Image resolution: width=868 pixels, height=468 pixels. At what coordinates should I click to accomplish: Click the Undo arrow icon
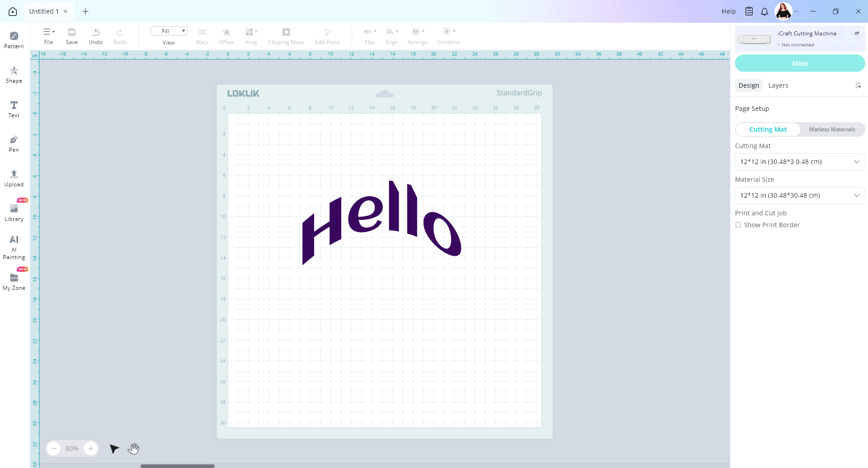[96, 32]
